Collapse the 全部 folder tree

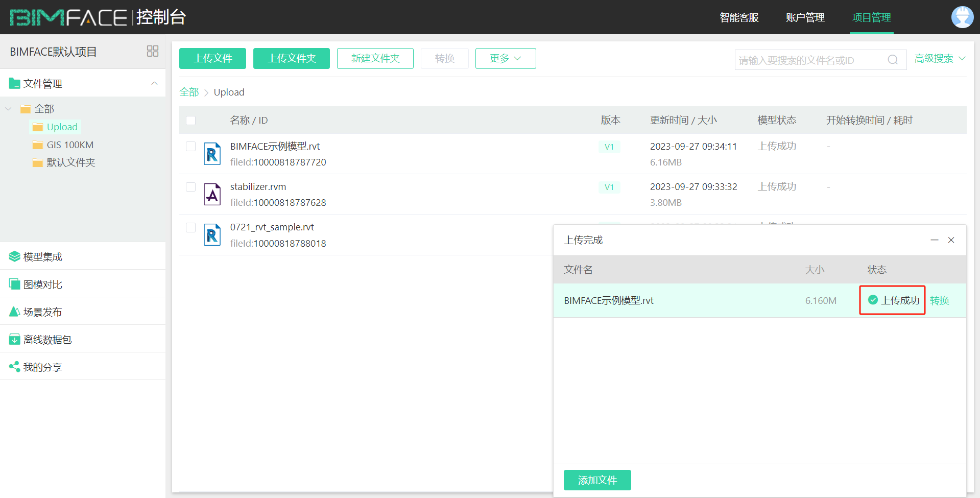pos(8,109)
